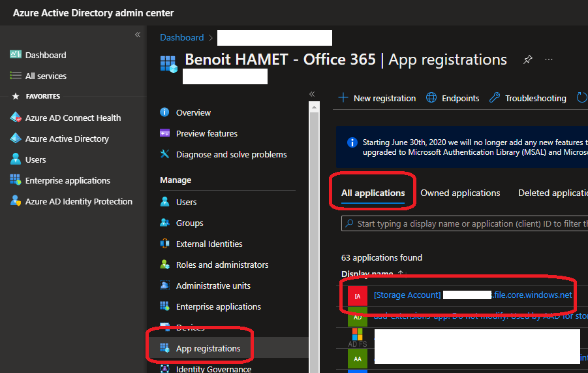The height and width of the screenshot is (373, 588).
Task: Click the application name search filter field
Action: click(467, 223)
